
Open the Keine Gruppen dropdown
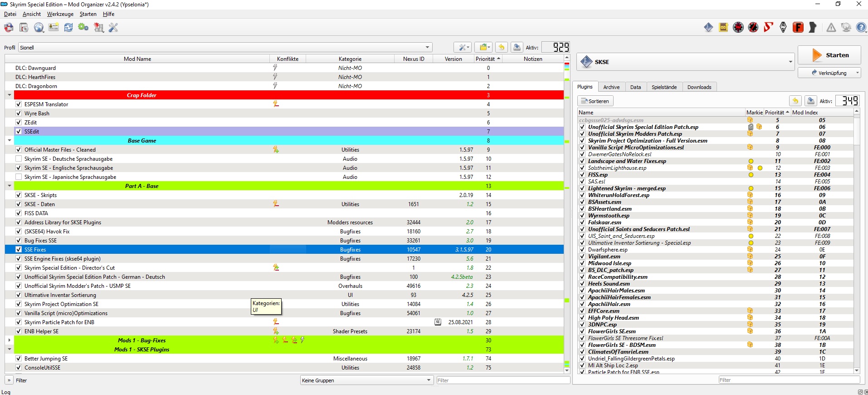pyautogui.click(x=366, y=380)
